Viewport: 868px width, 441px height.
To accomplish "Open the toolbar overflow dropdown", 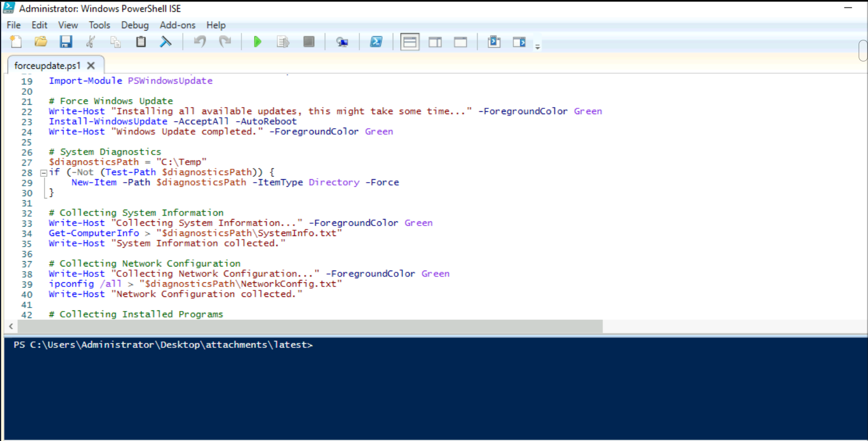I will pos(537,45).
